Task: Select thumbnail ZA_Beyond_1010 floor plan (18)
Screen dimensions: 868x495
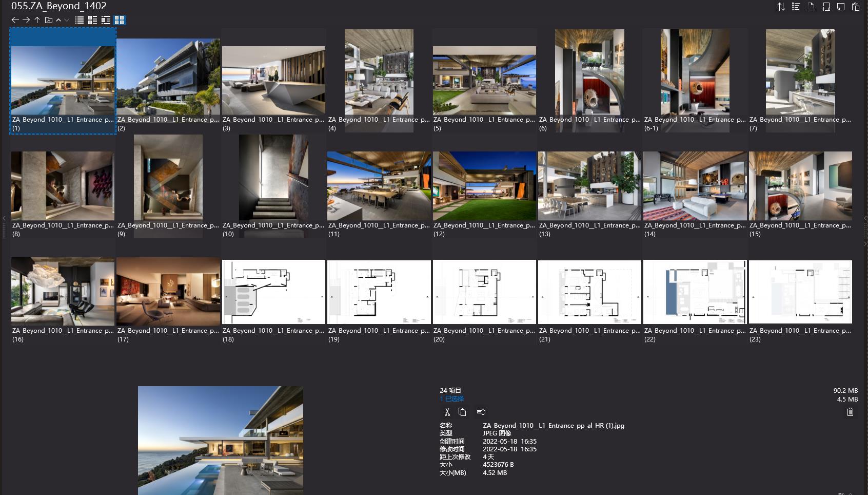Action: [x=273, y=292]
